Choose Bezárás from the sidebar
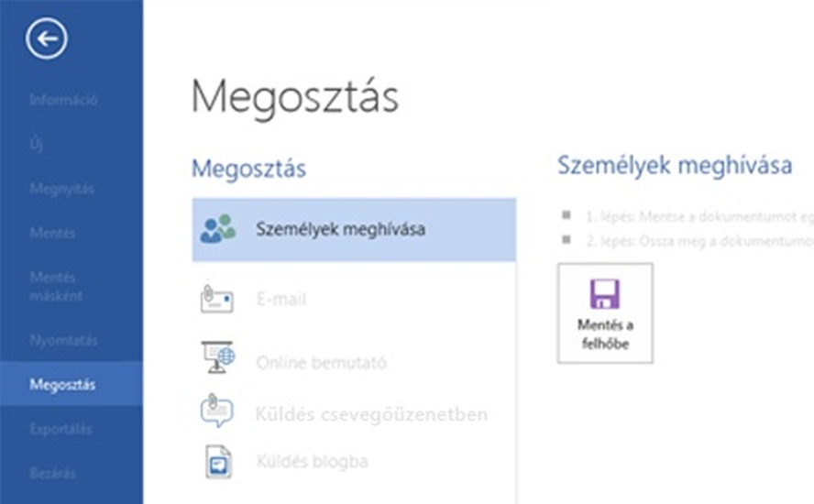 tap(52, 474)
